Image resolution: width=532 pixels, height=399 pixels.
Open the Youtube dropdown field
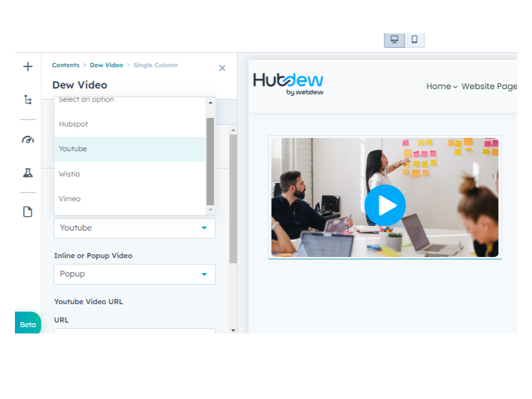[134, 228]
